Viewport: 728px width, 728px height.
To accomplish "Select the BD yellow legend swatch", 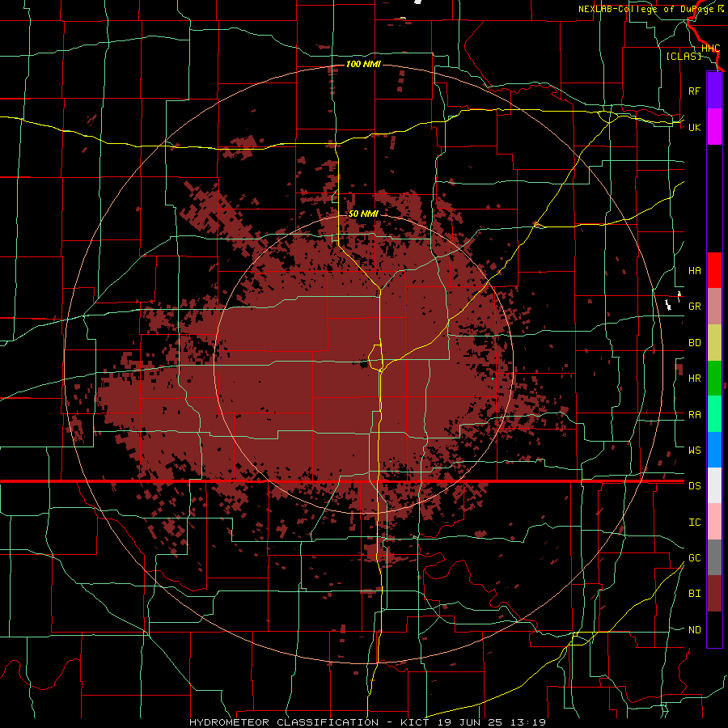I will click(714, 343).
